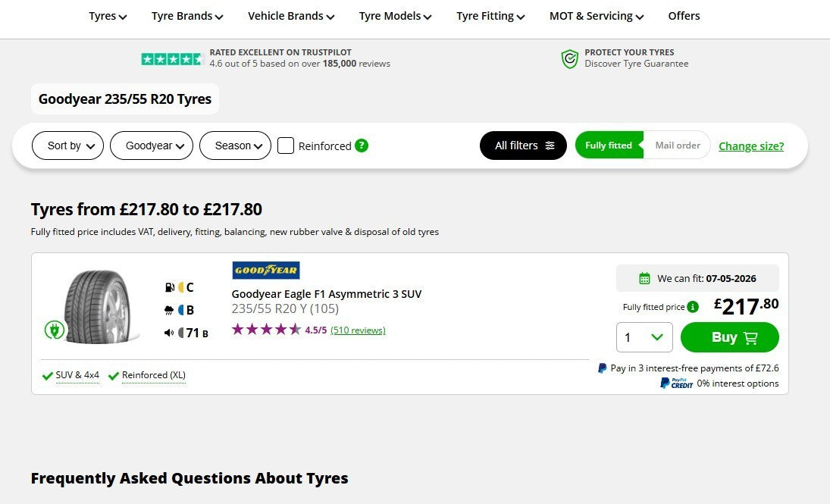This screenshot has width=830, height=504.
Task: Click the SUV & 4x4 feature label
Action: [77, 375]
